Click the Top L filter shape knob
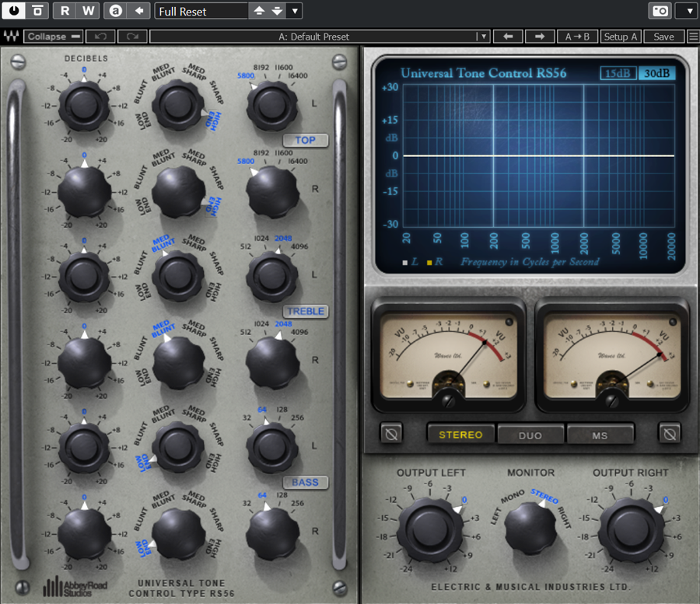Viewport: 700px width, 604px height. click(178, 105)
